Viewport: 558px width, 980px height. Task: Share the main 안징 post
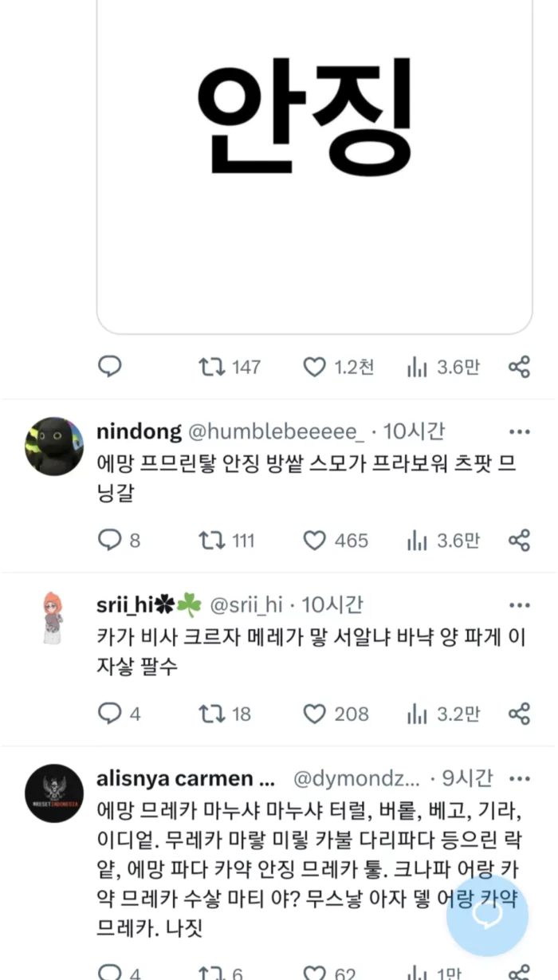tap(519, 367)
